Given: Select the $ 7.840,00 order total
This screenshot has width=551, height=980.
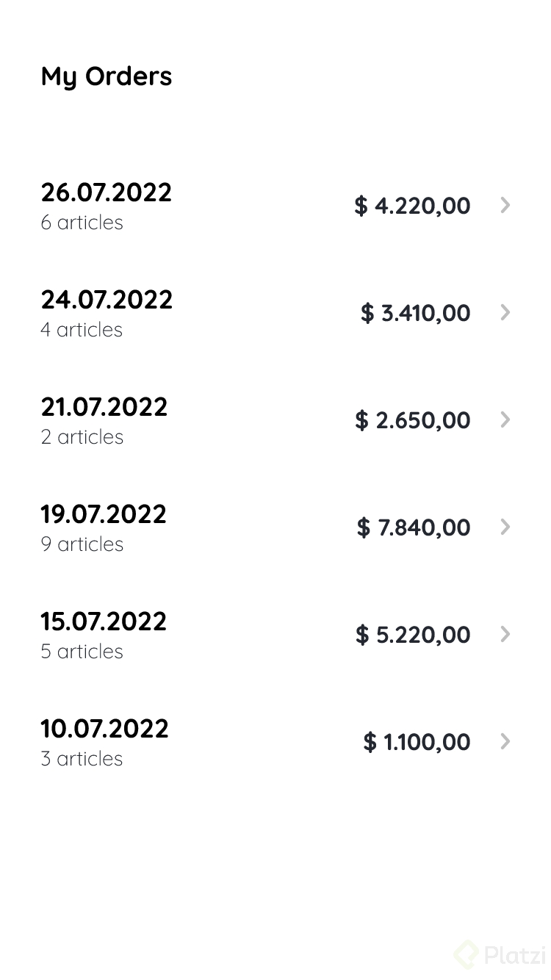Looking at the screenshot, I should pos(414,527).
